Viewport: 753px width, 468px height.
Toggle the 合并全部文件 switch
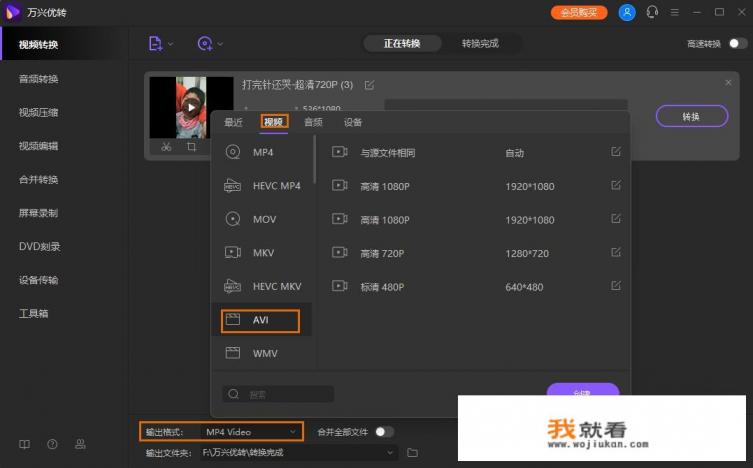click(x=384, y=432)
